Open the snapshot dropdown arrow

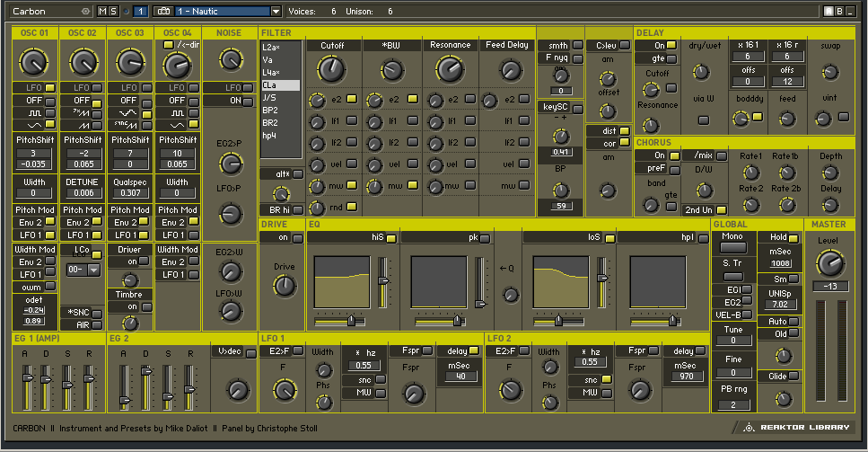(276, 11)
